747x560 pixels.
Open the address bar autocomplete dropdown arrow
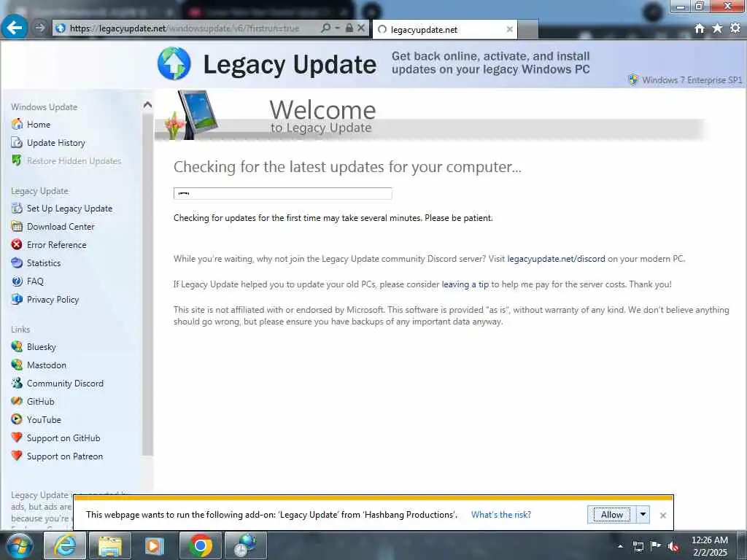(337, 28)
